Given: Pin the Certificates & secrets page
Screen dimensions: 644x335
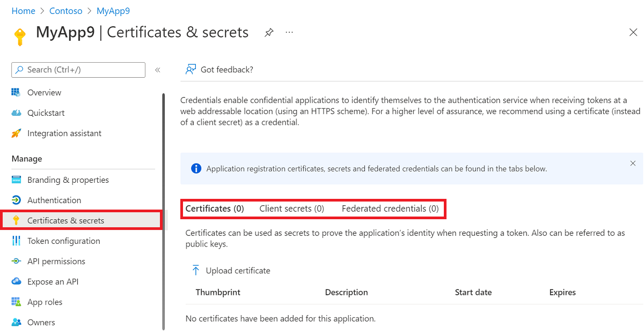Looking at the screenshot, I should coord(269,32).
